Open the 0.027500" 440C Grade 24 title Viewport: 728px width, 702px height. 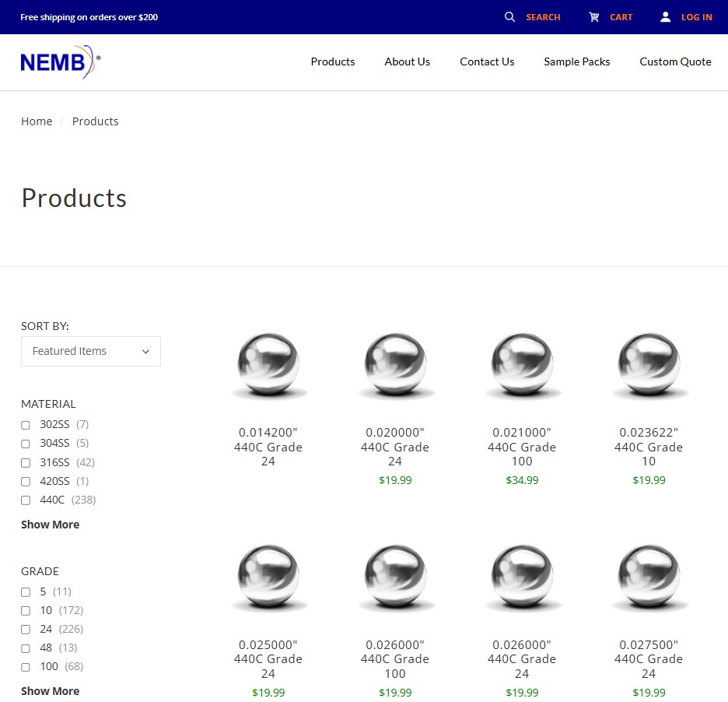(x=649, y=659)
